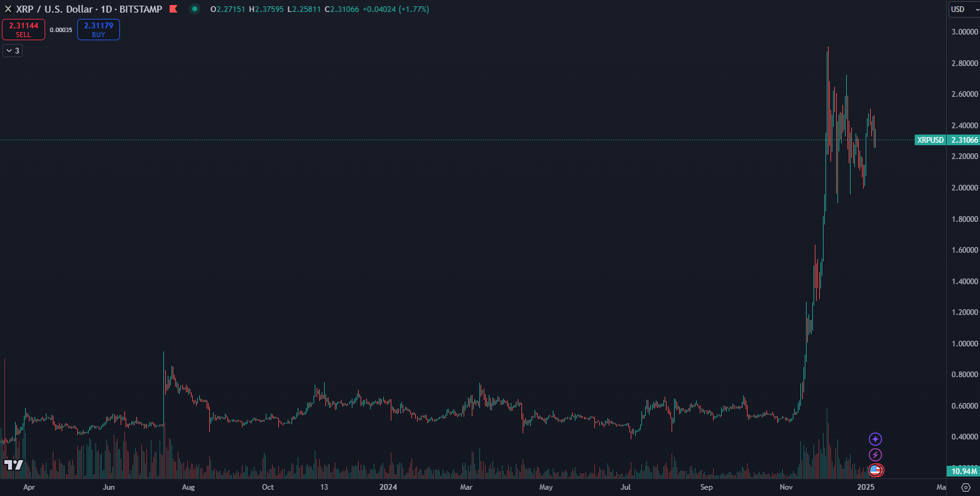Click the XRP coin logo icon
Image resolution: width=980 pixels, height=496 pixels.
pos(8,9)
